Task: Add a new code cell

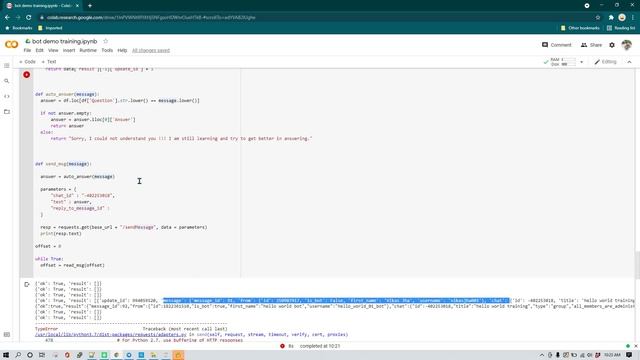Action: 27,62
